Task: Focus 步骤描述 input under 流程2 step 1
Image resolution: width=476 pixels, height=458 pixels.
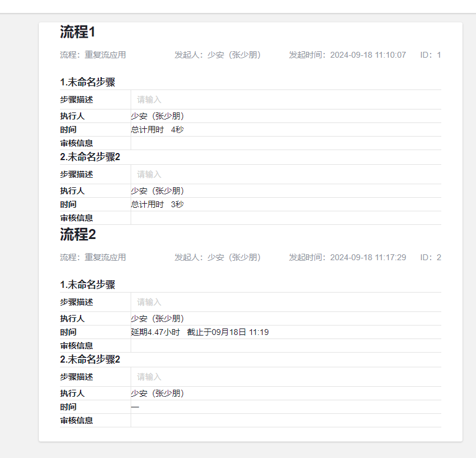Action: [286, 302]
